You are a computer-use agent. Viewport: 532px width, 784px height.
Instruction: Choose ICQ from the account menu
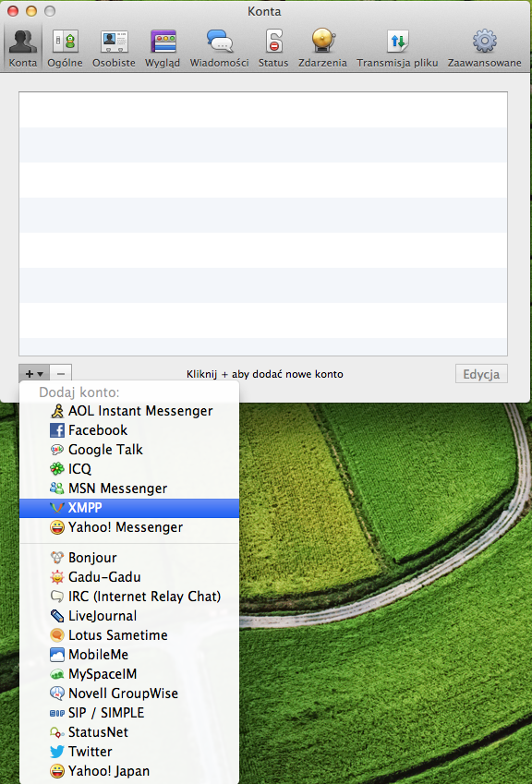(x=129, y=469)
